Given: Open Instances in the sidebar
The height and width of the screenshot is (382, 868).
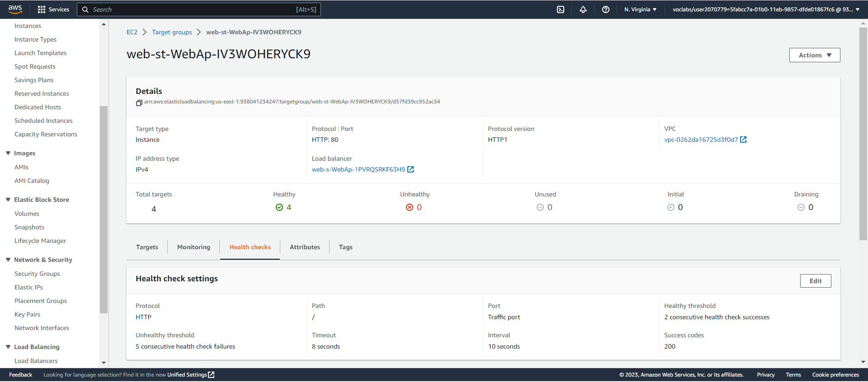Looking at the screenshot, I should point(28,26).
